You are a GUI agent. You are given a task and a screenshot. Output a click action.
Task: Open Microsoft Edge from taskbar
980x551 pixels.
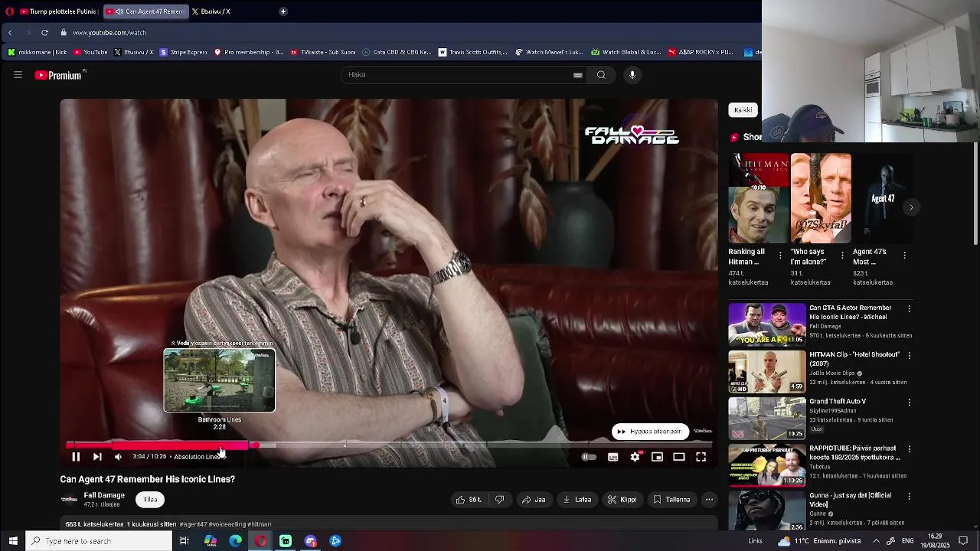pyautogui.click(x=236, y=541)
